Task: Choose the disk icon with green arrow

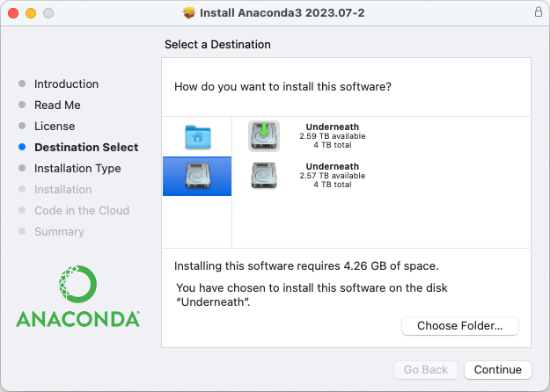Action: click(x=264, y=135)
